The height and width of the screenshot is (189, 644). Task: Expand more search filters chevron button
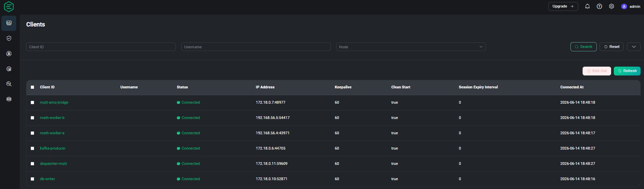coord(633,47)
